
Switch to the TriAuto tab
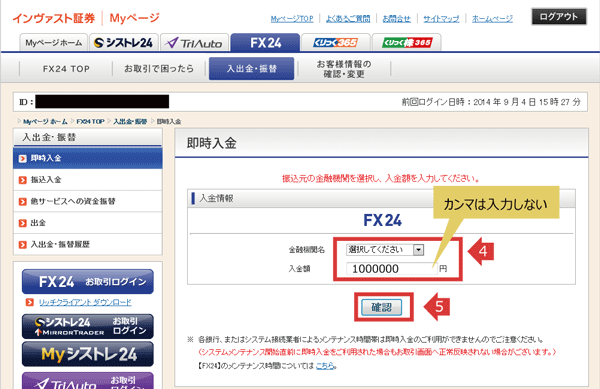(194, 42)
